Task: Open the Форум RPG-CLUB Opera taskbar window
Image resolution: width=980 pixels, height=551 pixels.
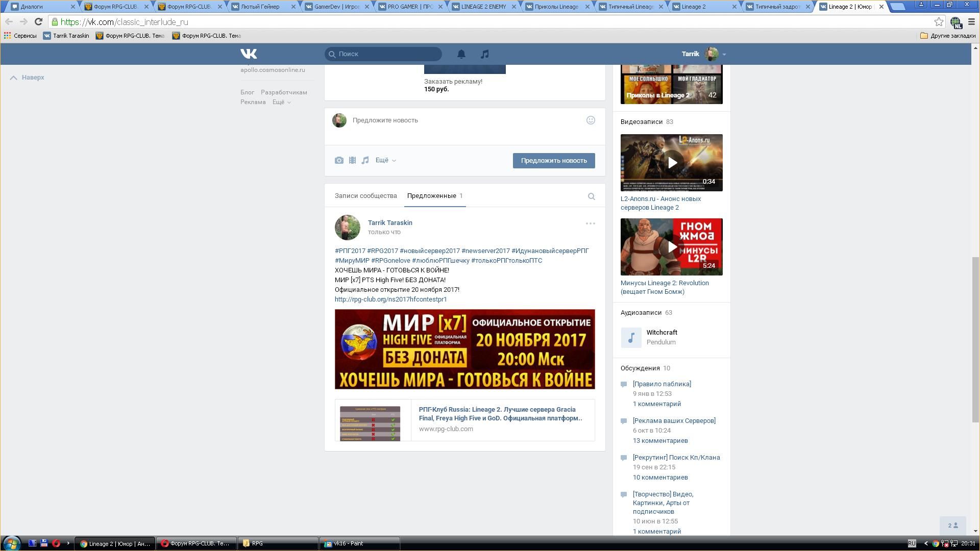Action: point(196,543)
